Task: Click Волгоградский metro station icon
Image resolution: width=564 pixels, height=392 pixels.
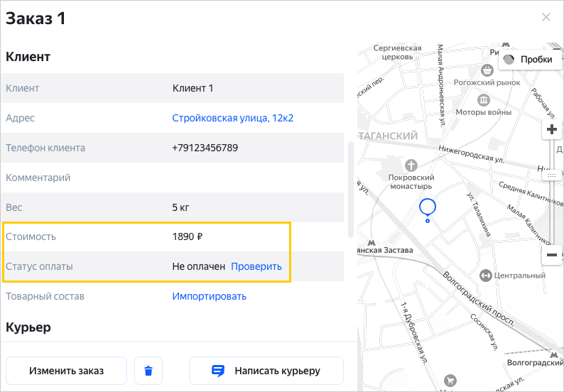Action: [553, 353]
